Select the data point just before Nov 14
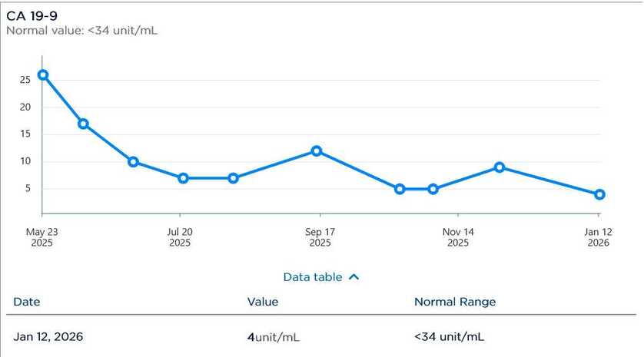The width and height of the screenshot is (644, 357). (x=433, y=189)
